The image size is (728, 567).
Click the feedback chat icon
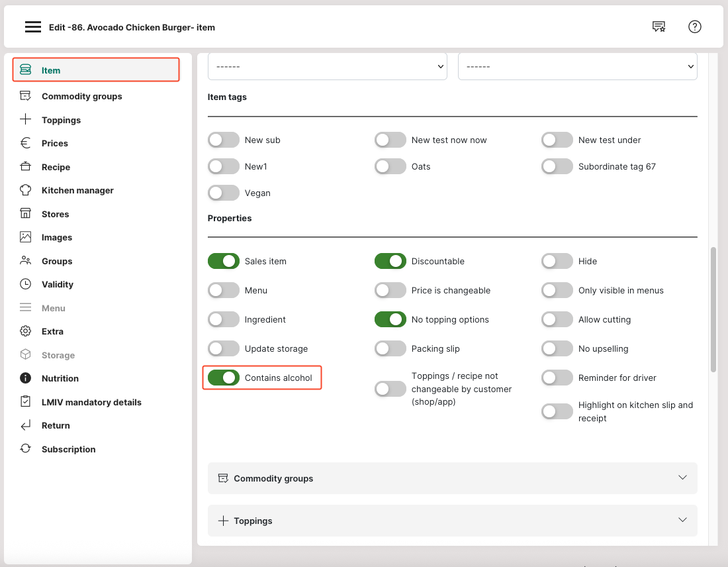[x=659, y=26]
